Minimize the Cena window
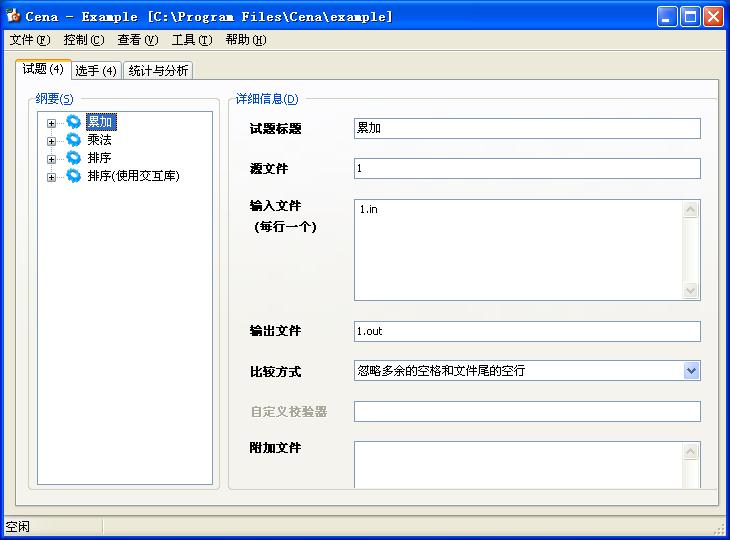Viewport: 730px width, 540px height. tap(667, 17)
